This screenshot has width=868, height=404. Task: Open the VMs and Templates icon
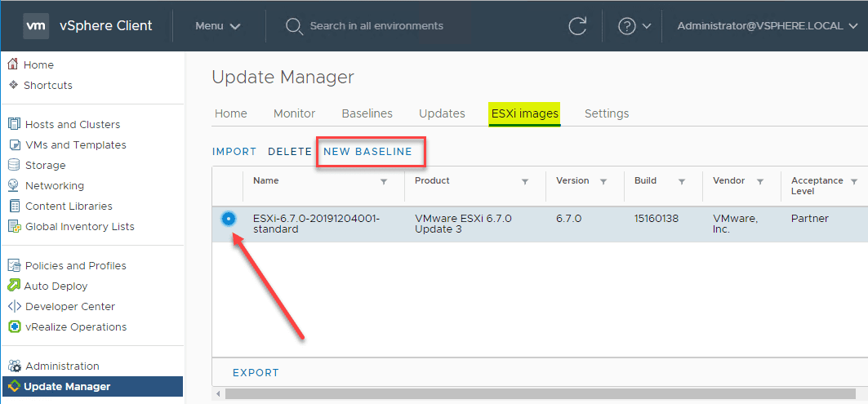click(13, 144)
